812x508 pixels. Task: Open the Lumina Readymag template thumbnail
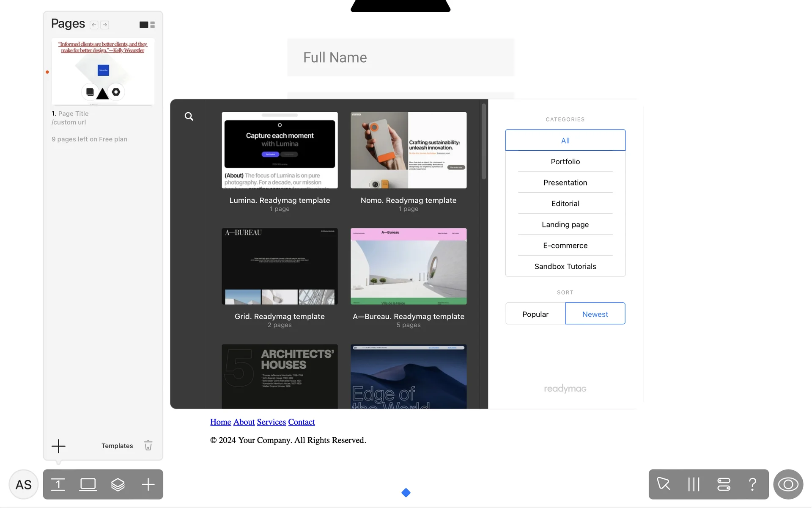[x=280, y=150]
